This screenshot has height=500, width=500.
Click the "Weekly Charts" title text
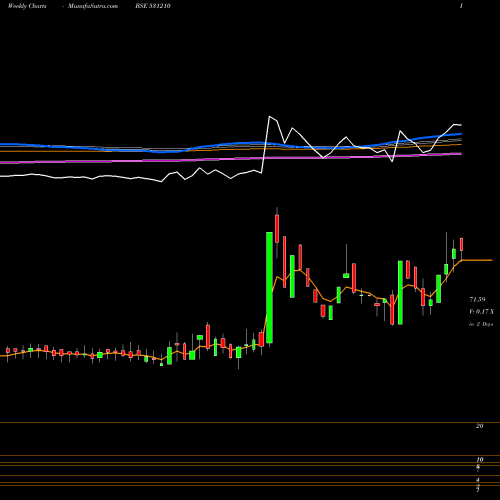click(x=27, y=6)
